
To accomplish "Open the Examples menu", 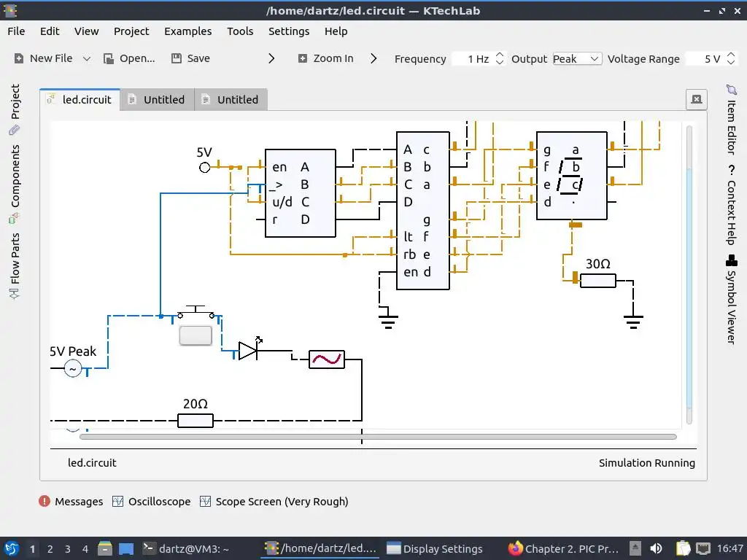I will click(187, 31).
